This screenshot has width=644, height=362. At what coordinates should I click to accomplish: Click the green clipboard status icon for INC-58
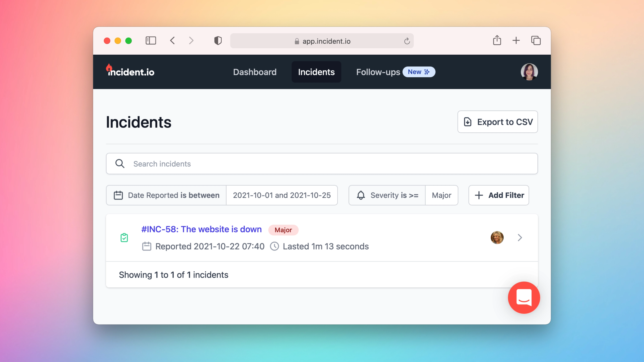click(x=124, y=238)
